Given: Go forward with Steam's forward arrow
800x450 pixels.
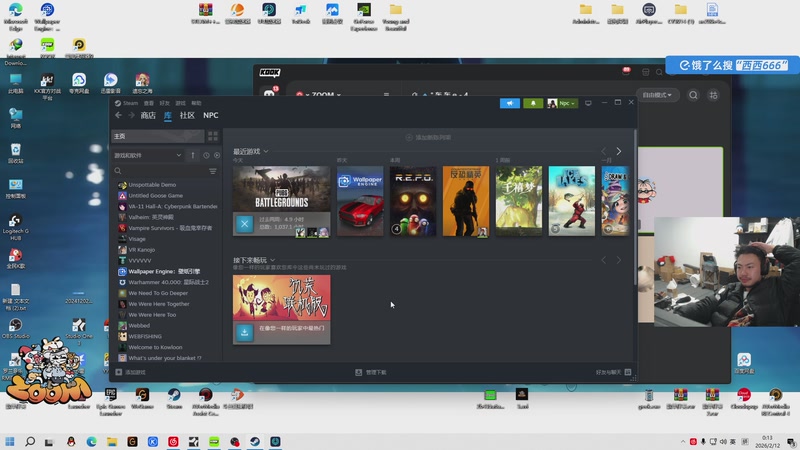Looking at the screenshot, I should 131,115.
